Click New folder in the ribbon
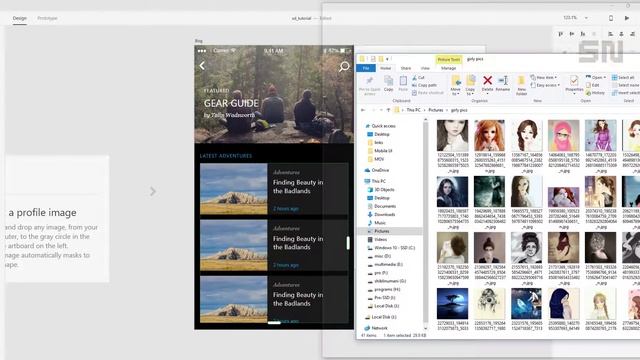The height and width of the screenshot is (360, 640). (521, 85)
